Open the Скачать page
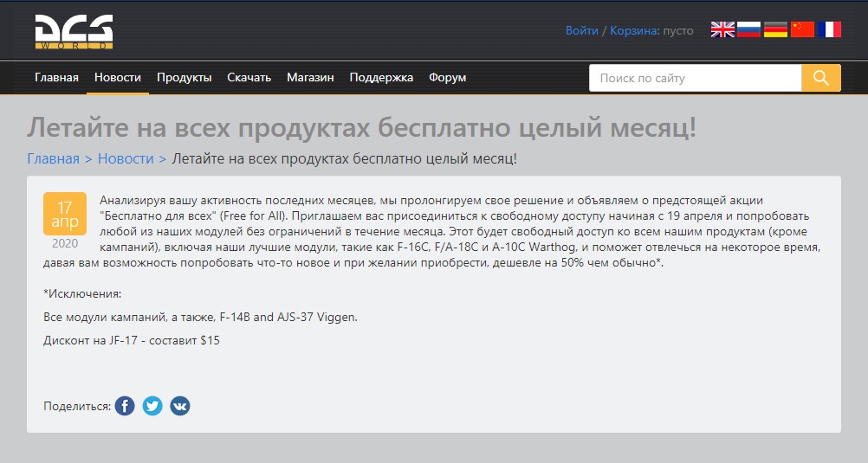 pos(249,77)
